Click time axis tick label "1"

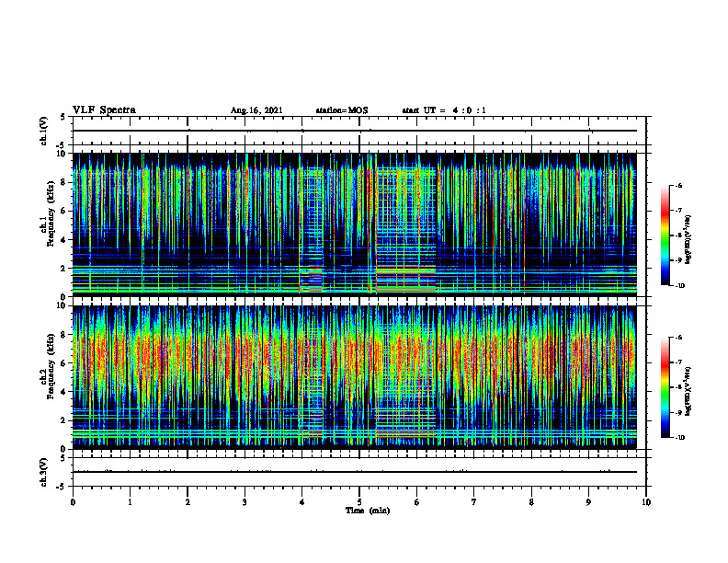click(x=130, y=502)
